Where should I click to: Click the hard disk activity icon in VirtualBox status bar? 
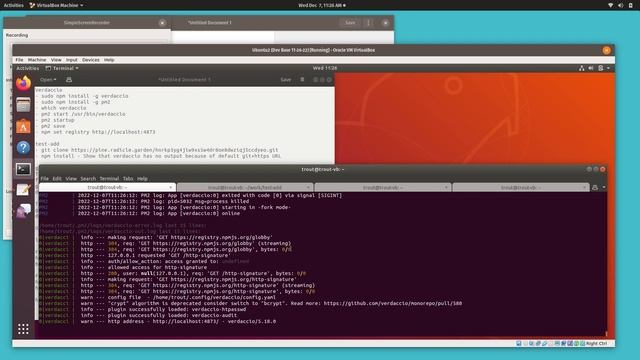coord(519,344)
